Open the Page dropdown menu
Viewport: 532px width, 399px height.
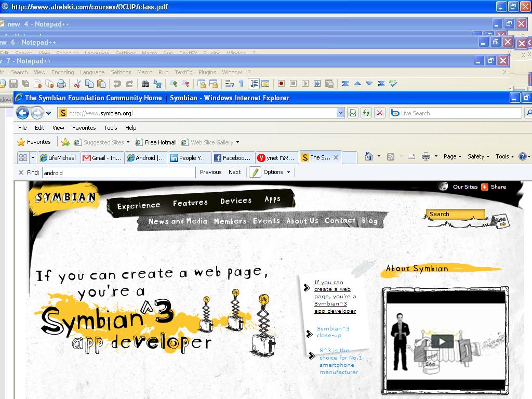453,156
